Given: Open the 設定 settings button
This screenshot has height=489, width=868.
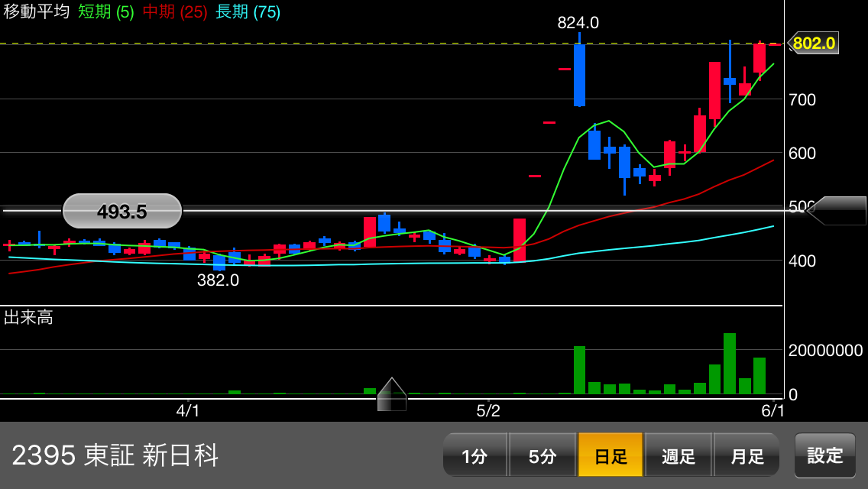Looking at the screenshot, I should (x=824, y=455).
